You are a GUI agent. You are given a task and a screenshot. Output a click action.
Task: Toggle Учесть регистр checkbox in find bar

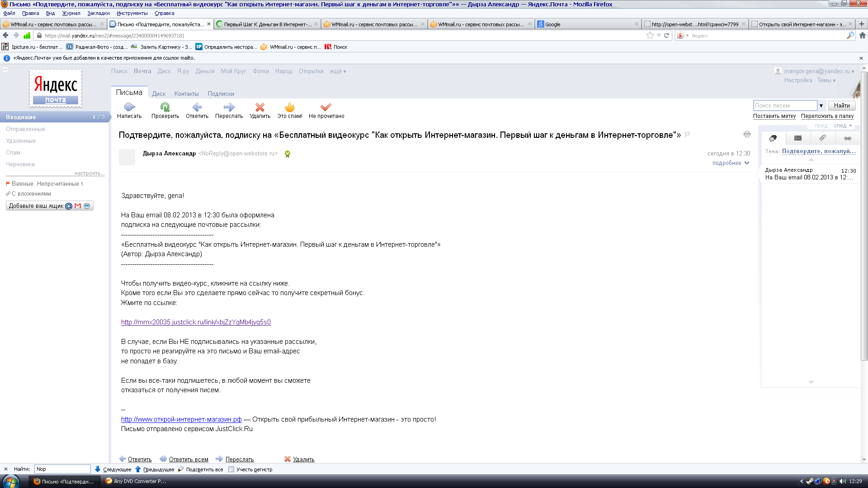click(x=231, y=469)
